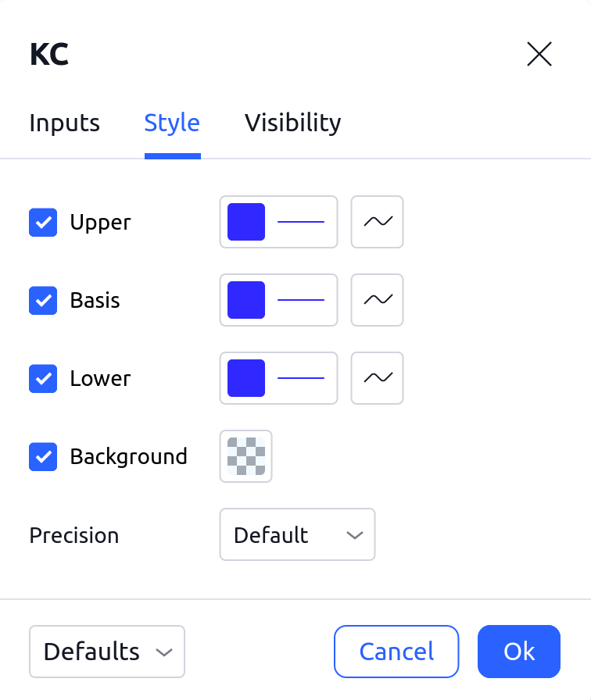Viewport: 591px width, 700px height.
Task: Click the Upper line style preview
Action: click(301, 222)
